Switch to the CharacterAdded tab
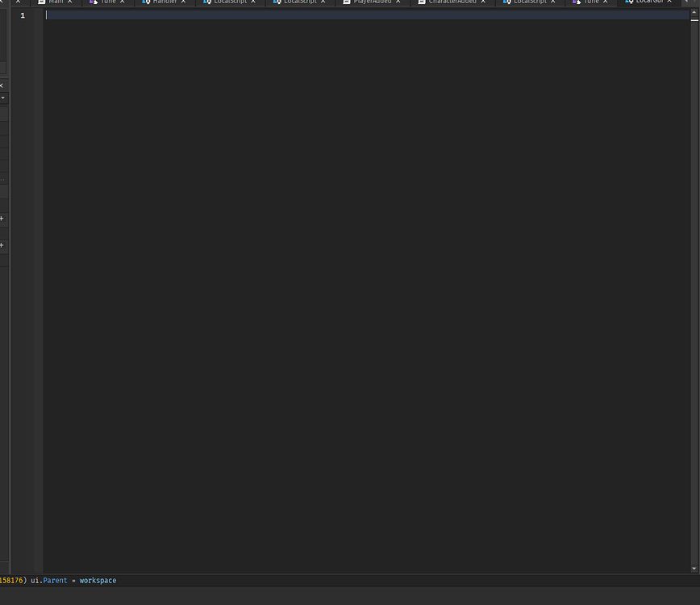 452,2
